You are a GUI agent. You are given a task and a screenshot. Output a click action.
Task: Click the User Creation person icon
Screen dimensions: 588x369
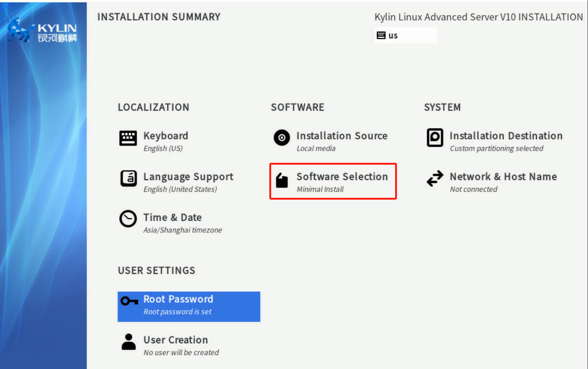point(129,342)
